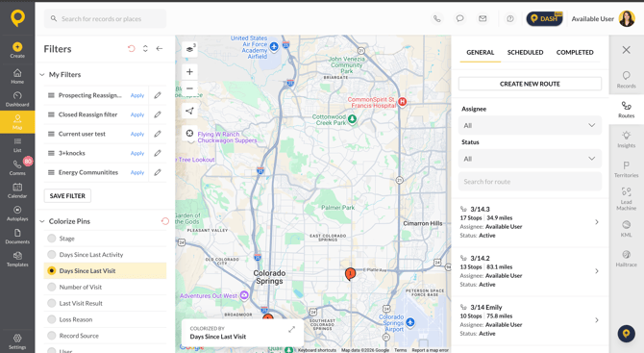Expand route 3/14.3 details chevron
The width and height of the screenshot is (644, 353).
point(597,222)
